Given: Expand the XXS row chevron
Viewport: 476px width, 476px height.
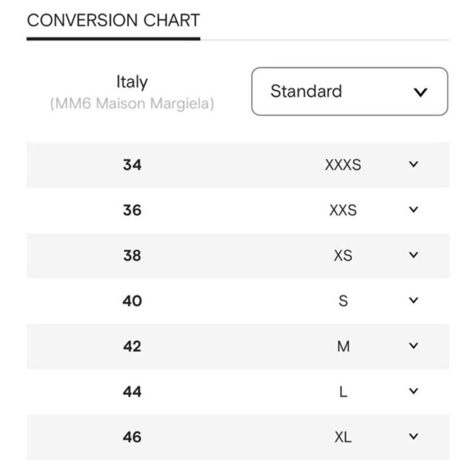Looking at the screenshot, I should (414, 209).
